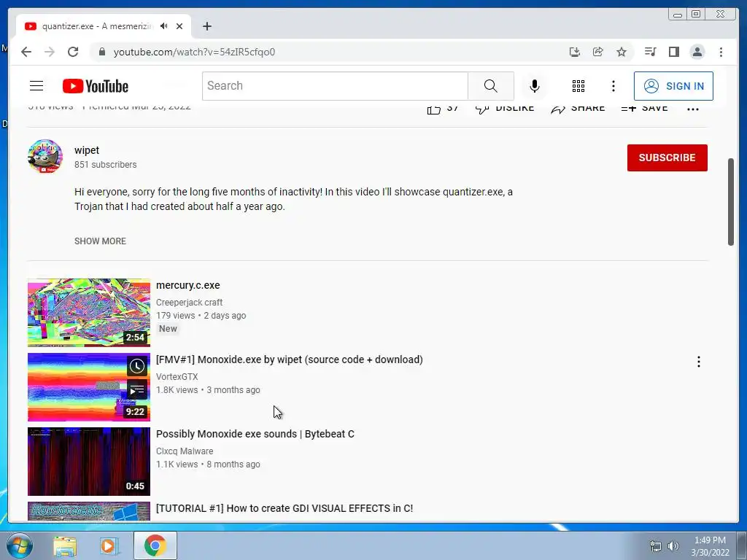Open the YouTube apps grid
Screen dimensions: 747x560
pyautogui.click(x=578, y=86)
